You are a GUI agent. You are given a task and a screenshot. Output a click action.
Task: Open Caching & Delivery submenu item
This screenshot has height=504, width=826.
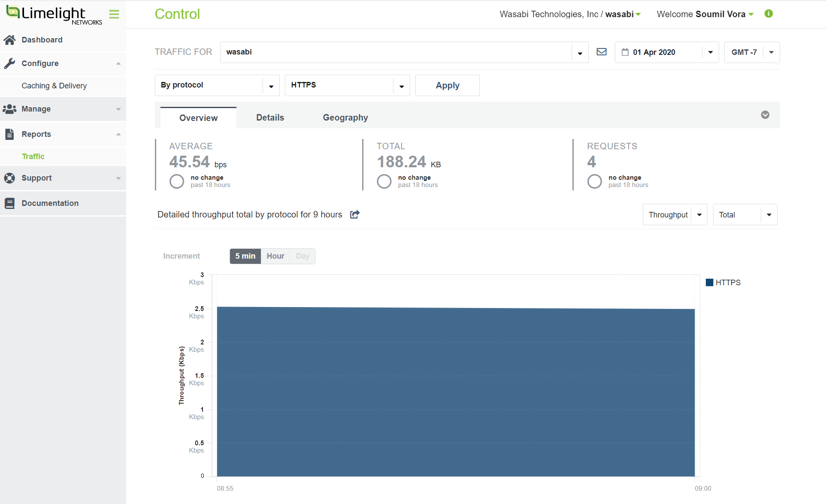63,86
